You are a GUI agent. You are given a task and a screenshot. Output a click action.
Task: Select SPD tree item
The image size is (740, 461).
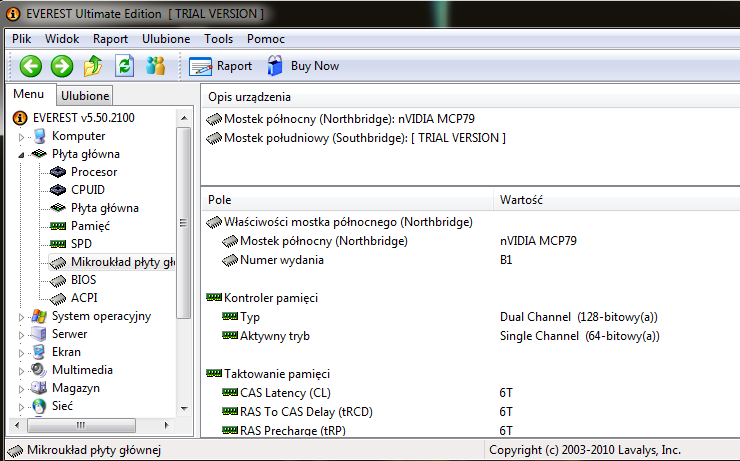pos(81,243)
